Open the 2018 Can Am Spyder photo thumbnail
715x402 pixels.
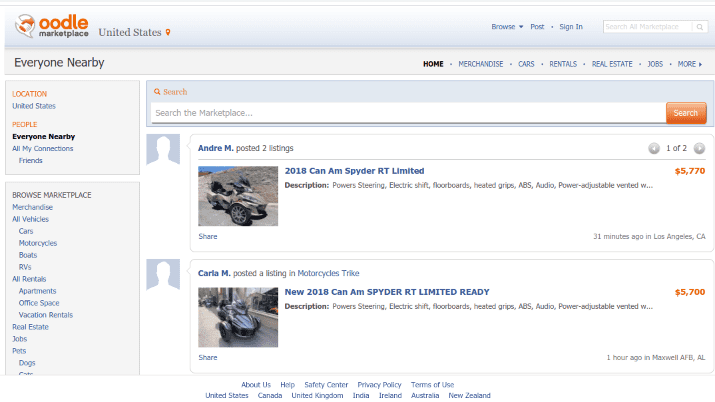tap(238, 196)
